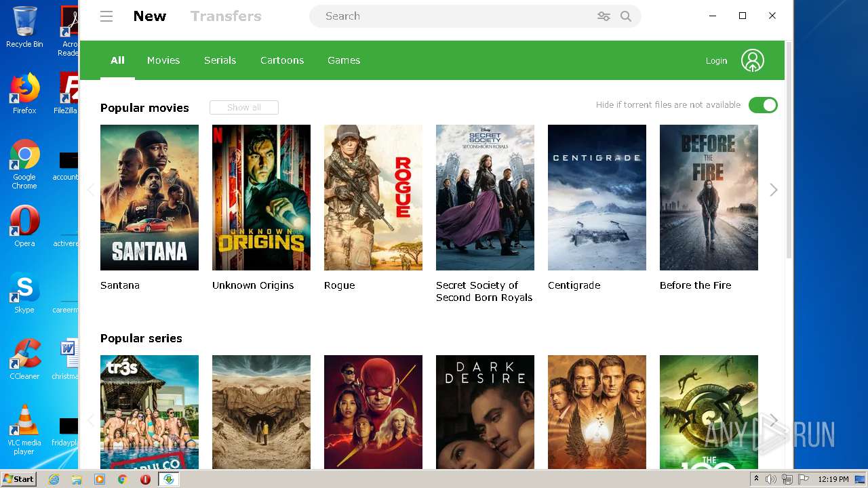Switch to Movies tab

163,60
